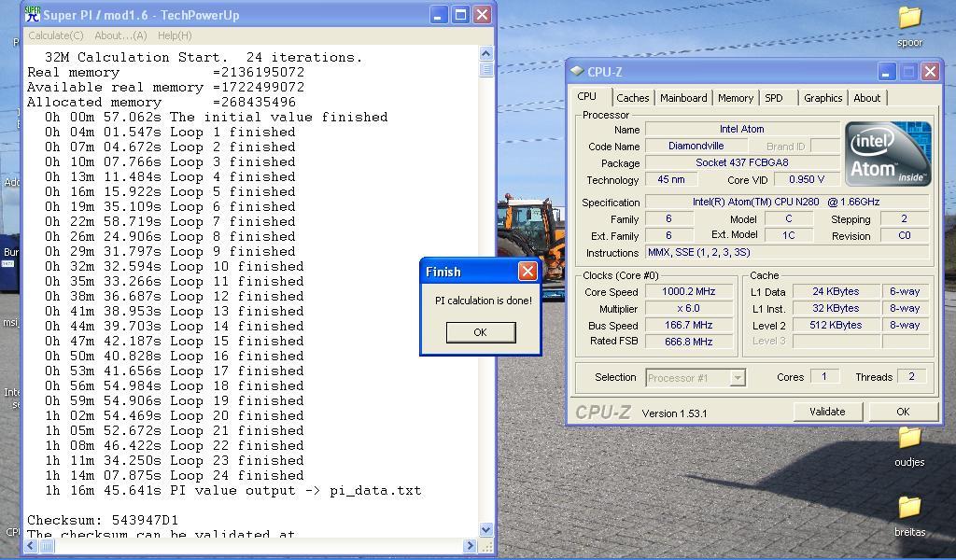Click the Bus Speed value 166.7 MHz

689,325
